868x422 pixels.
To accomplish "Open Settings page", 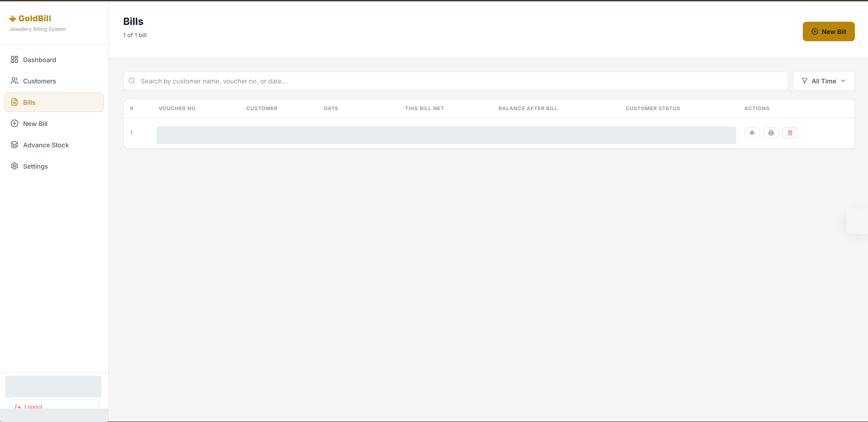I will pos(54,166).
